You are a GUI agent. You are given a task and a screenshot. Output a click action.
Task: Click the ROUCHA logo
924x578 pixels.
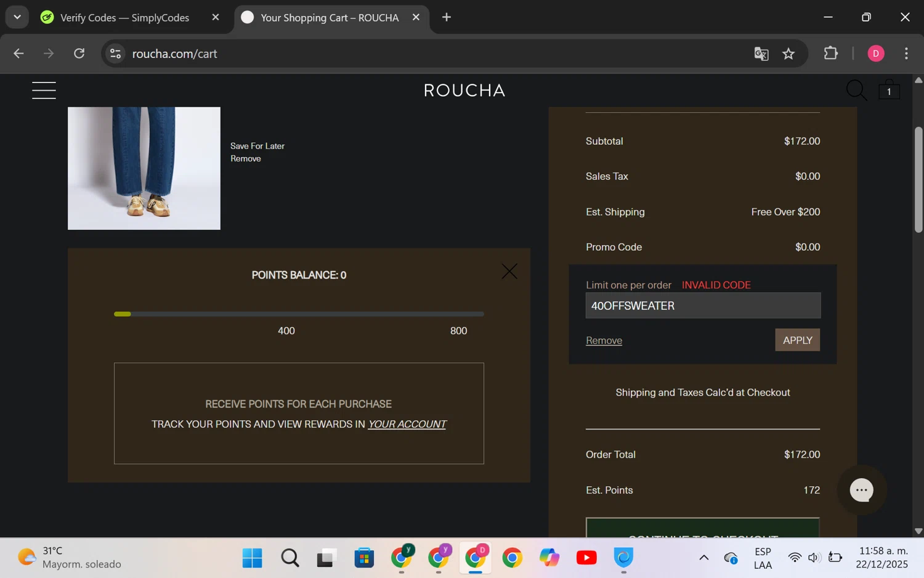point(464,91)
